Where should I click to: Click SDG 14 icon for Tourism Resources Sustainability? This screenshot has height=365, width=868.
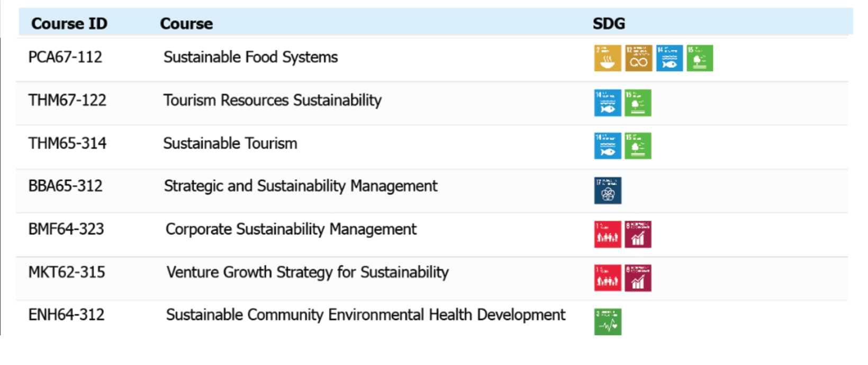coord(607,103)
